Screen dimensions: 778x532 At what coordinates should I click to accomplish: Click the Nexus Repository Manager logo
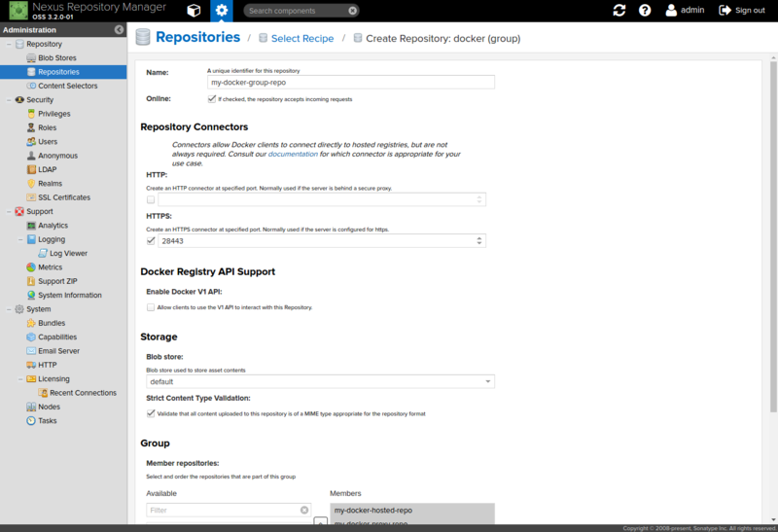click(x=18, y=11)
